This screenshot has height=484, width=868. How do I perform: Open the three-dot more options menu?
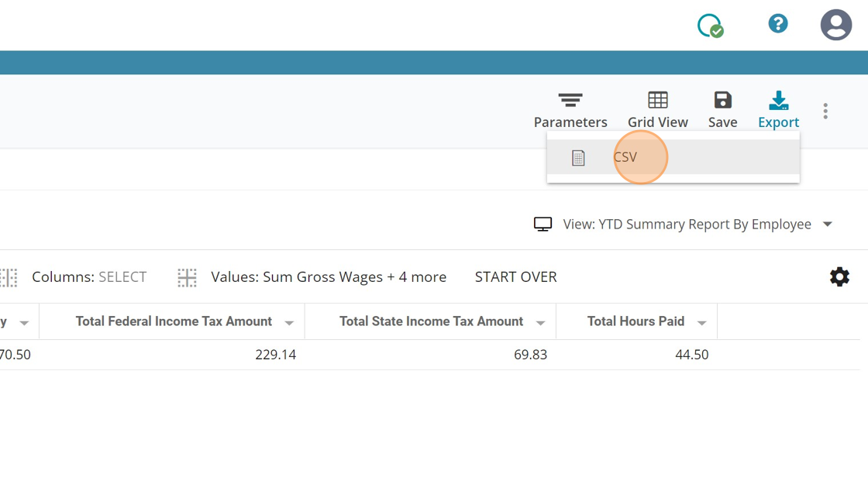[x=825, y=112]
